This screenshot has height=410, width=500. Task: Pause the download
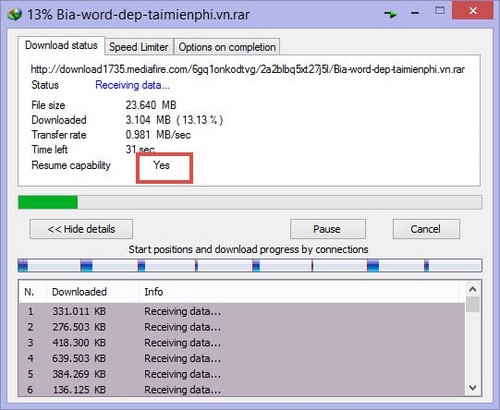point(327,229)
